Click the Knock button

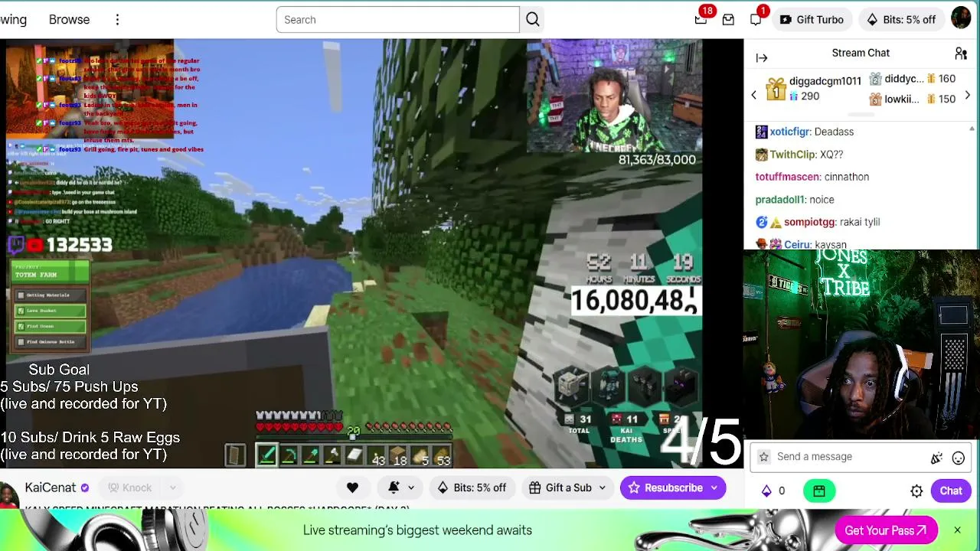pos(129,487)
